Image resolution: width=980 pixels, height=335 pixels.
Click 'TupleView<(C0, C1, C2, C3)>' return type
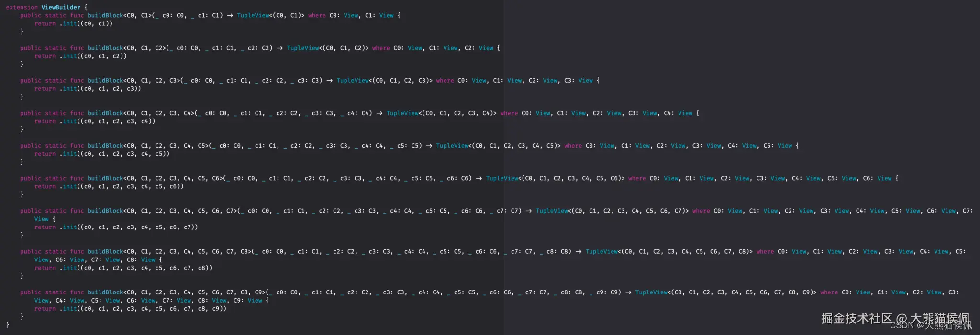(x=385, y=80)
